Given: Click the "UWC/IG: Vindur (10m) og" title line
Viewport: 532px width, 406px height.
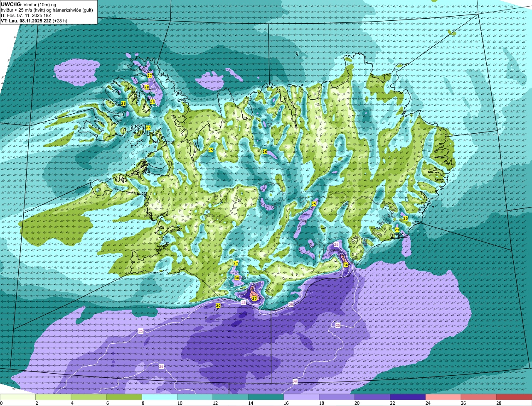Looking at the screenshot, I should tap(28, 4).
